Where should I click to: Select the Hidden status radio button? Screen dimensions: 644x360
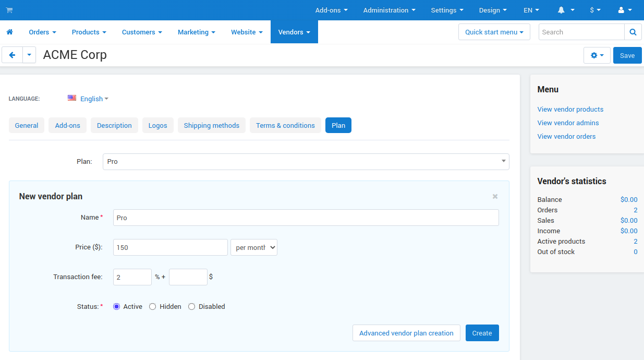153,307
